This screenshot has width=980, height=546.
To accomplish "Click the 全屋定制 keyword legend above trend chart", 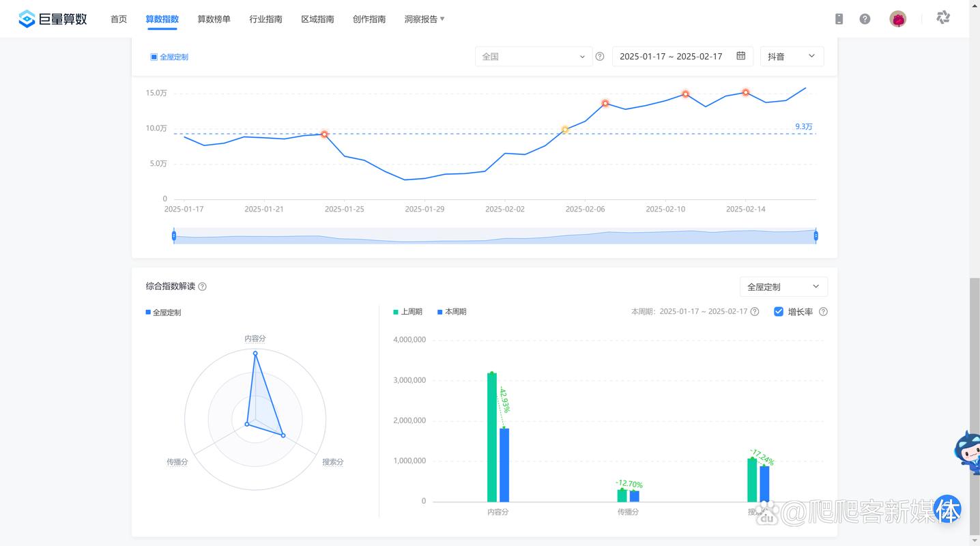I will coord(169,57).
